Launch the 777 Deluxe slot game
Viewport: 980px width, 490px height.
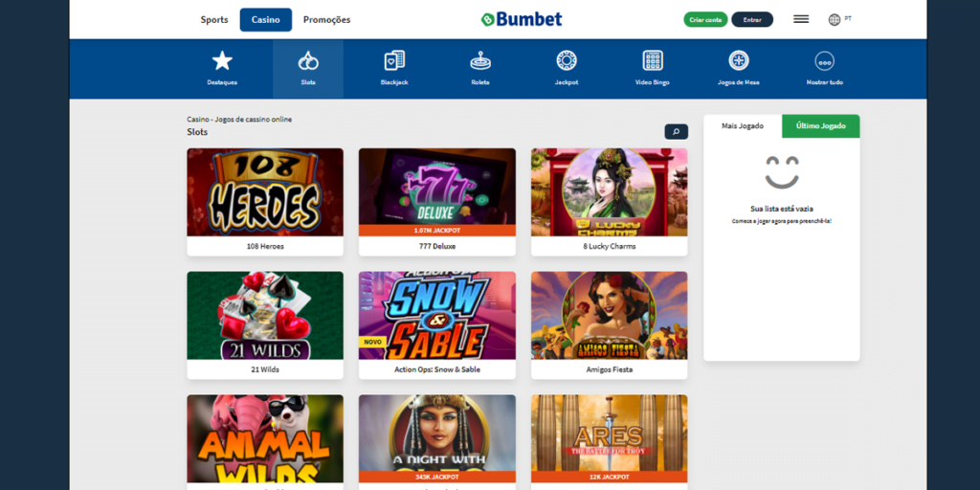point(436,191)
